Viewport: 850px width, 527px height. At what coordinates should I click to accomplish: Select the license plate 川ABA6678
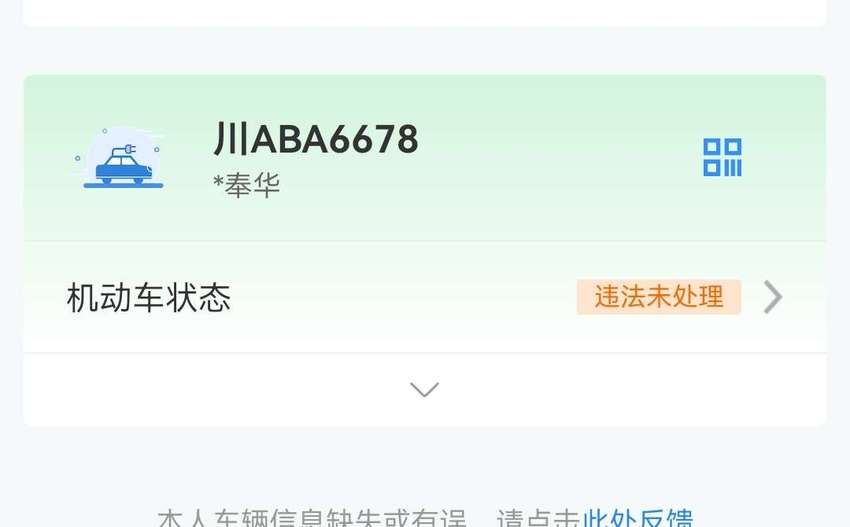pyautogui.click(x=316, y=139)
